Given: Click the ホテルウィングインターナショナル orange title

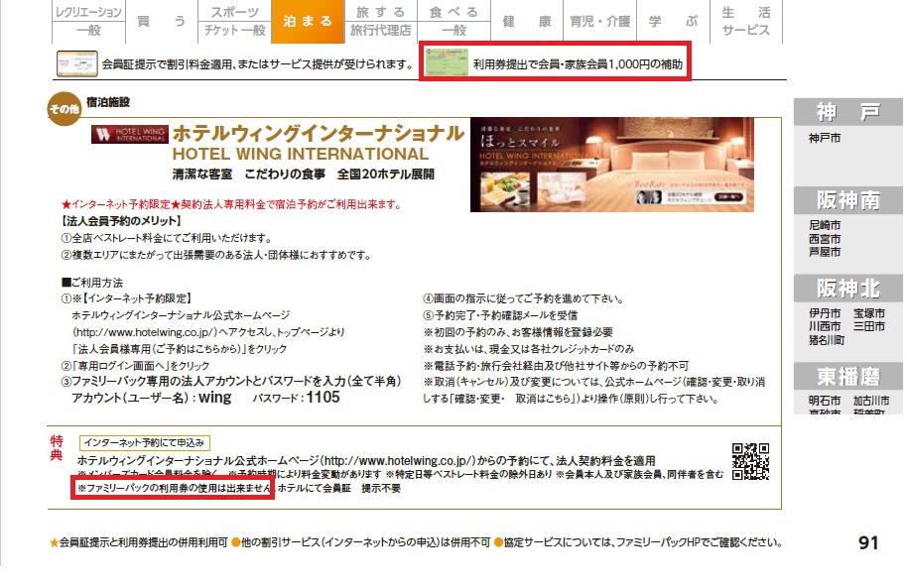Looking at the screenshot, I should (319, 134).
